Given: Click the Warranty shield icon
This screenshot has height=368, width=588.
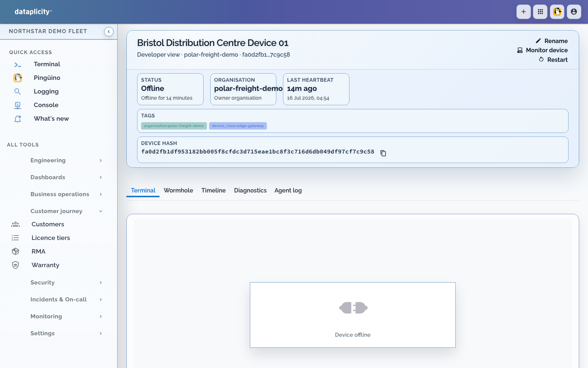Looking at the screenshot, I should tap(15, 265).
